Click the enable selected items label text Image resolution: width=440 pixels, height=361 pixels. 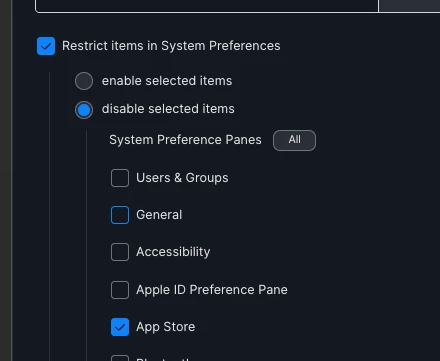click(x=167, y=81)
